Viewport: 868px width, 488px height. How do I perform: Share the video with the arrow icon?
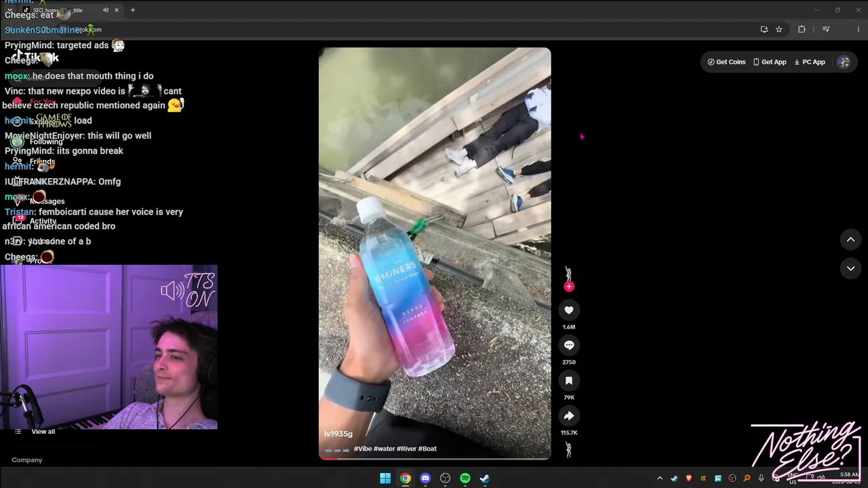pos(569,416)
